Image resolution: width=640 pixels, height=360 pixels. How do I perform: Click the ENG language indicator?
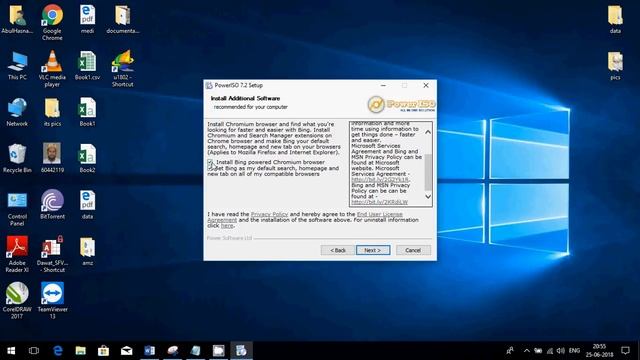pos(574,351)
